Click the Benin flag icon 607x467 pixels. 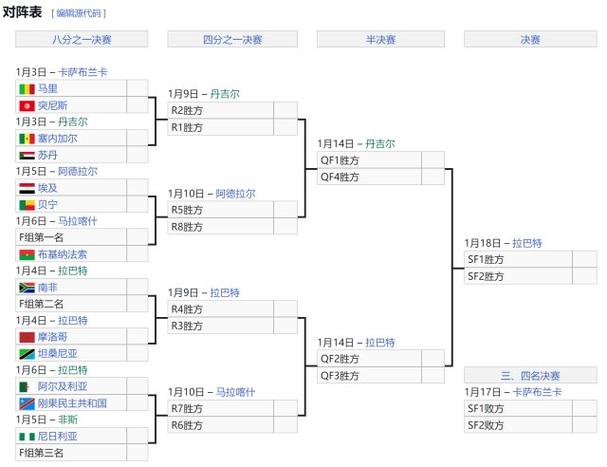pyautogui.click(x=27, y=204)
